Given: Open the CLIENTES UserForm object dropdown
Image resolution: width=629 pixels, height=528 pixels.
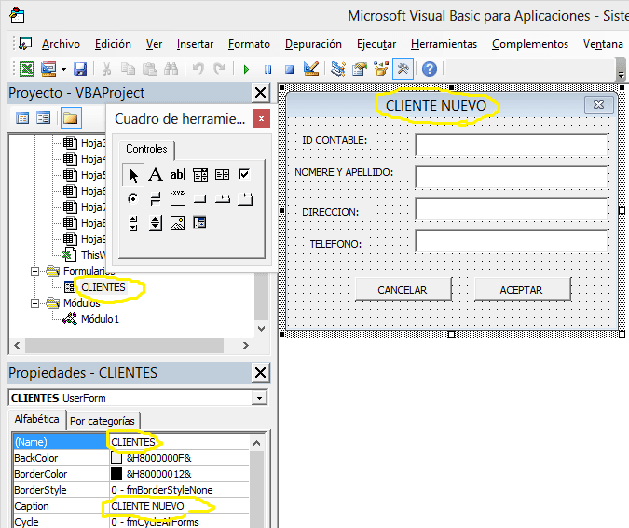Looking at the screenshot, I should click(x=260, y=398).
